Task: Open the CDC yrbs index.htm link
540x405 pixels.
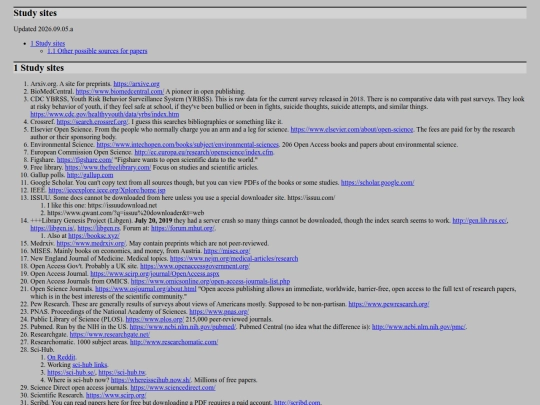Action: tap(104, 114)
